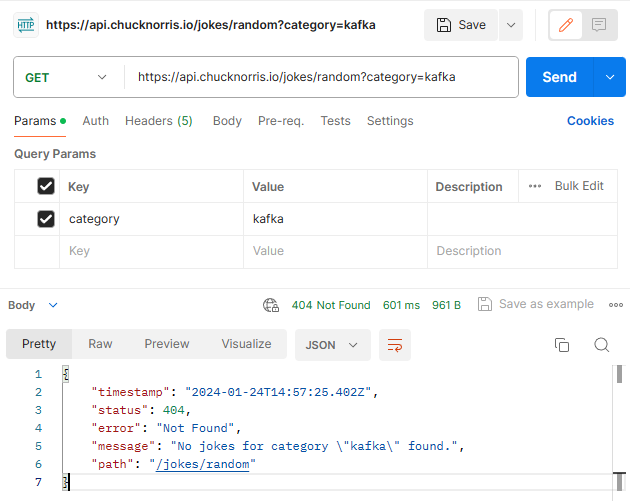
Task: Select the Raw view tab
Action: click(100, 344)
